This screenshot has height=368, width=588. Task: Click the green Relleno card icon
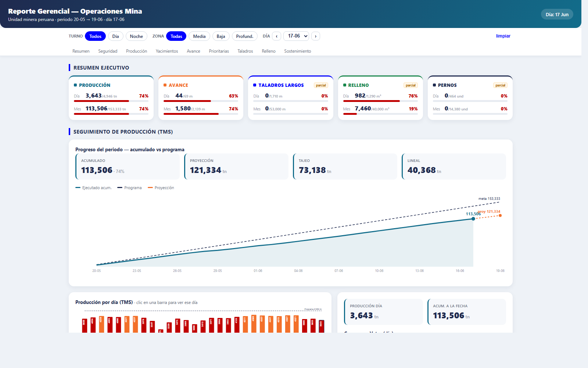click(345, 85)
